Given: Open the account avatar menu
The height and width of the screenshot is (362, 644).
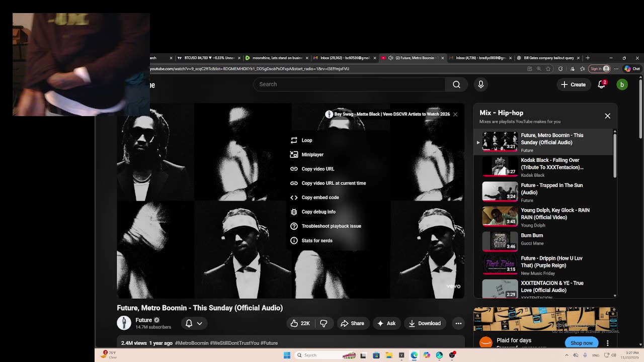Looking at the screenshot, I should pos(622,84).
